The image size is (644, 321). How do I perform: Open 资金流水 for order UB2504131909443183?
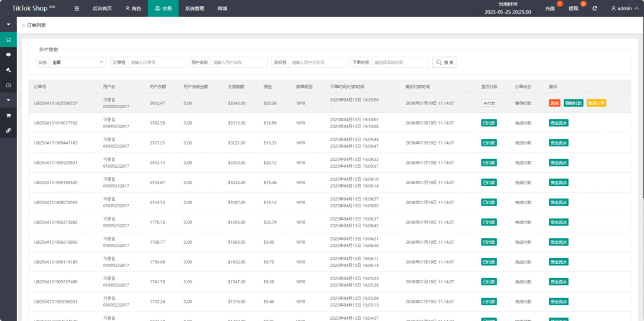[558, 143]
